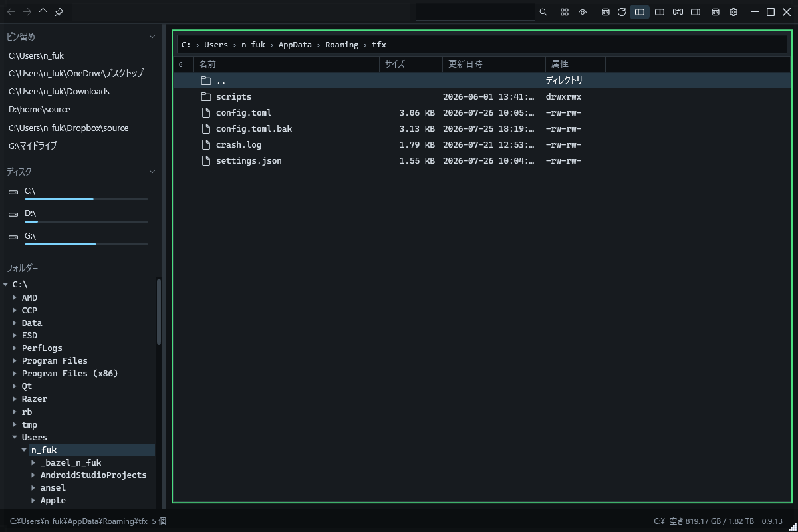Image resolution: width=798 pixels, height=532 pixels.
Task: Click the search input field
Action: [x=475, y=12]
